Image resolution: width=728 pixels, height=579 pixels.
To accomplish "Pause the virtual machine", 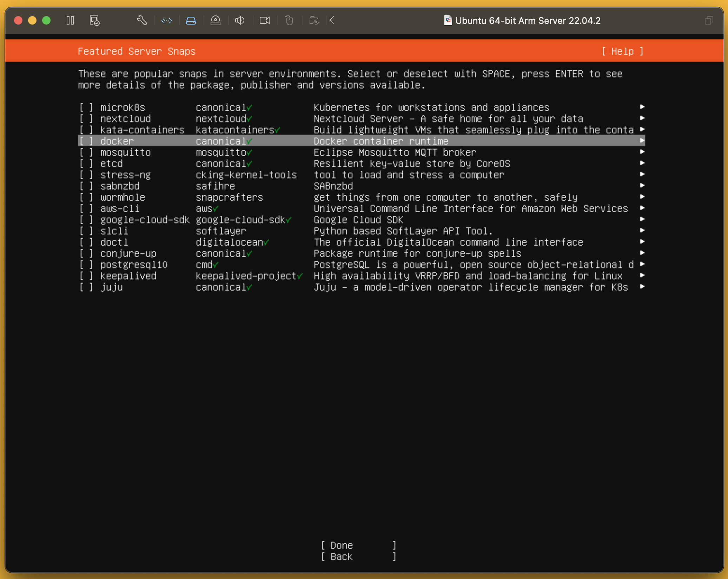I will click(x=70, y=21).
